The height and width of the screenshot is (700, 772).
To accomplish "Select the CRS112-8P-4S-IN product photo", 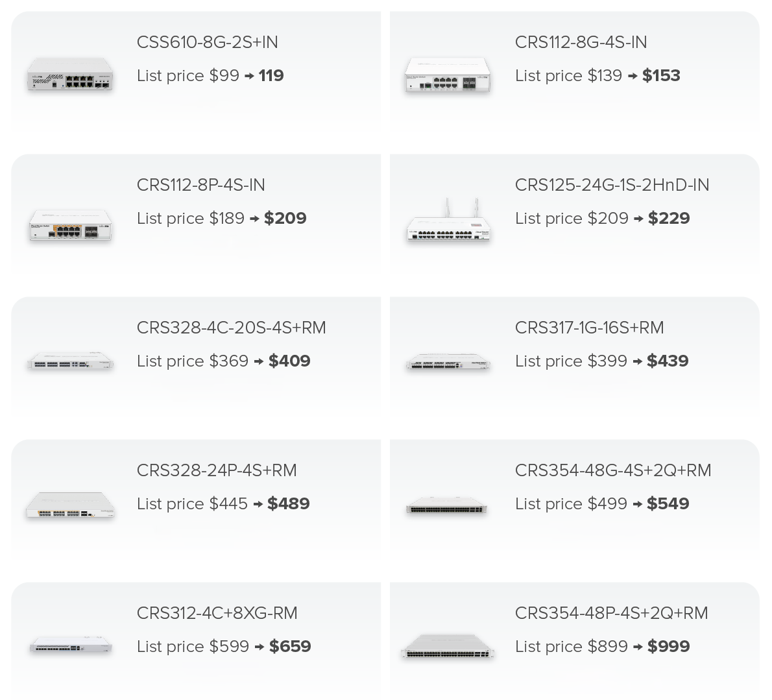I will coord(70,225).
